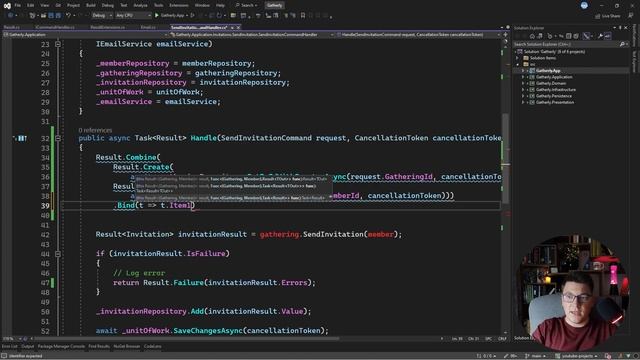This screenshot has height=360, width=640.
Task: Click the Properties wrench icon in Solution Explorer
Action: click(x=600, y=36)
